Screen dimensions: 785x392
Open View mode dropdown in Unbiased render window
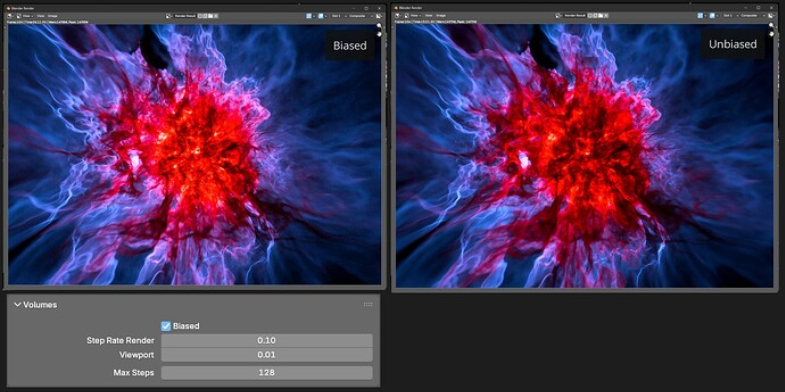pyautogui.click(x=413, y=16)
